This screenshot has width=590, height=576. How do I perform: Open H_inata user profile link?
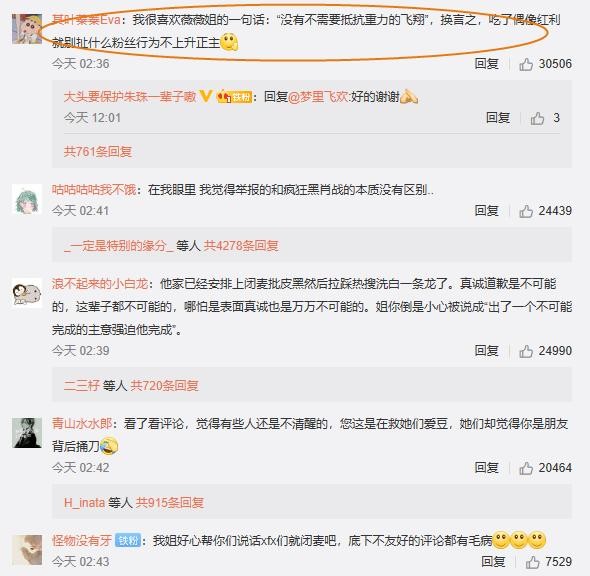pyautogui.click(x=84, y=503)
